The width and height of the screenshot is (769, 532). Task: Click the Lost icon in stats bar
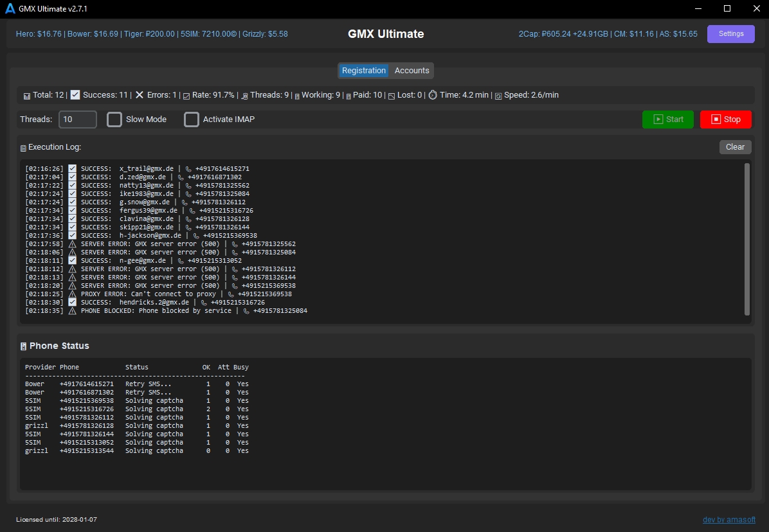391,96
